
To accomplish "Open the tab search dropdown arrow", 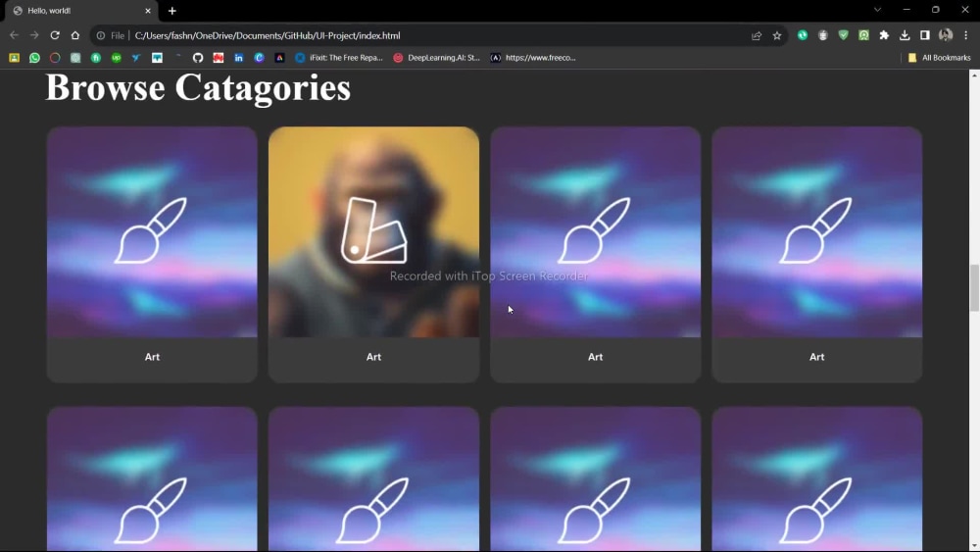I will pyautogui.click(x=877, y=10).
